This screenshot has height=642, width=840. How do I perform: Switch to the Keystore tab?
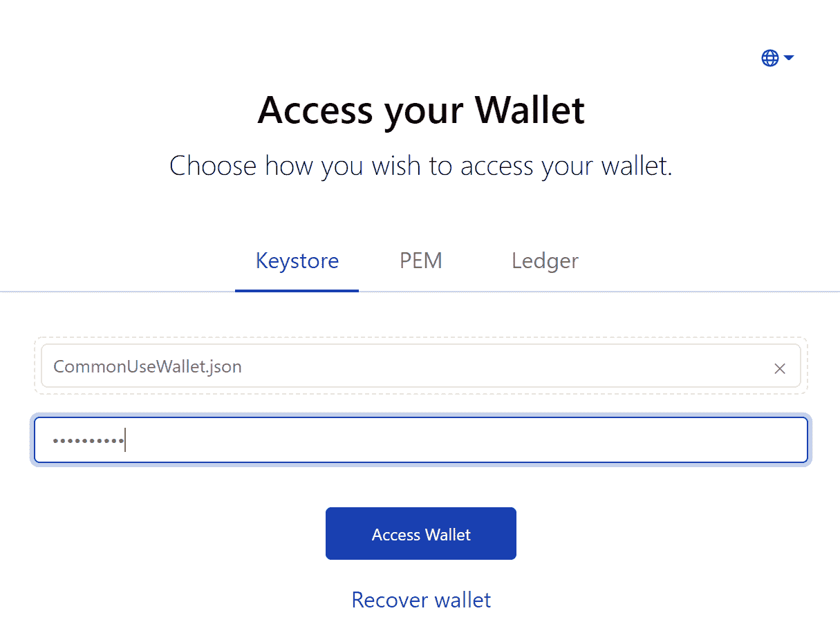tap(297, 261)
